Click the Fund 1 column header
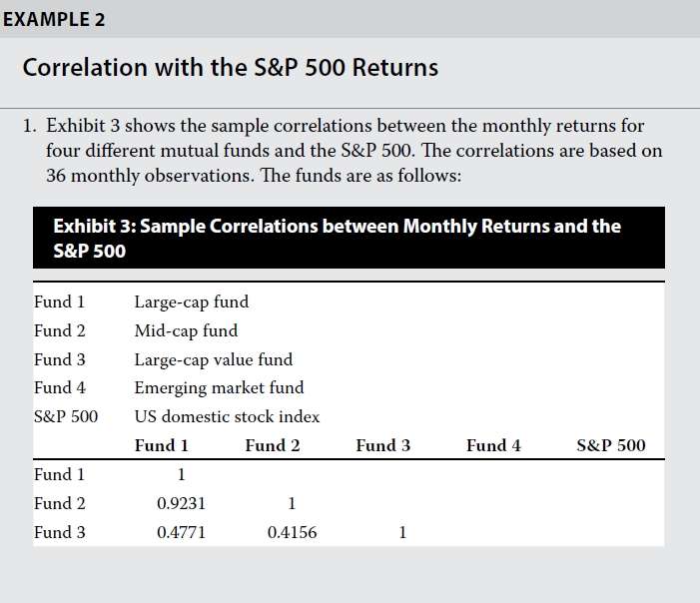 (x=162, y=445)
